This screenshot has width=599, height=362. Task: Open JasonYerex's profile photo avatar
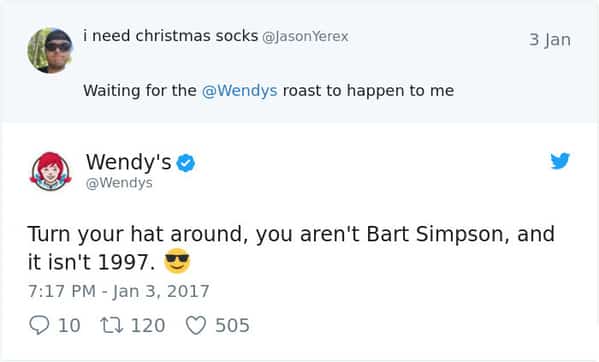pos(50,50)
